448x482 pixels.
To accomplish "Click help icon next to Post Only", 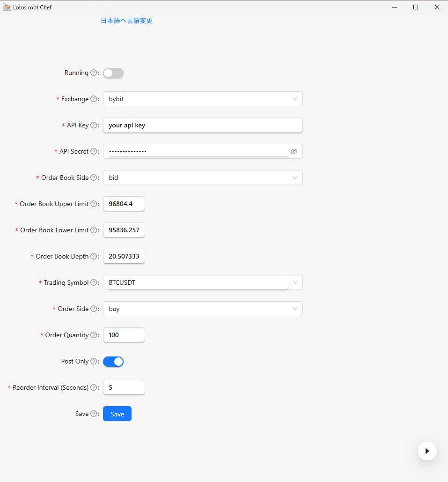I will [94, 362].
